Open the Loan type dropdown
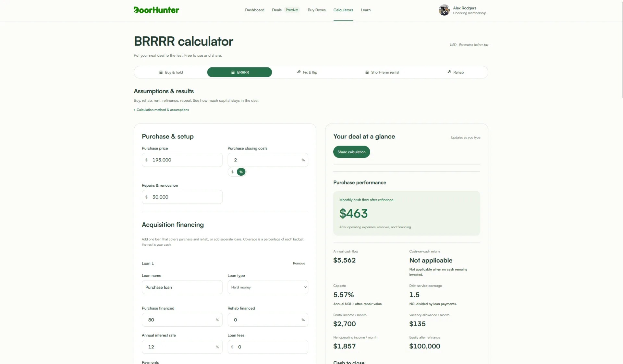The width and height of the screenshot is (623, 364). [x=268, y=287]
